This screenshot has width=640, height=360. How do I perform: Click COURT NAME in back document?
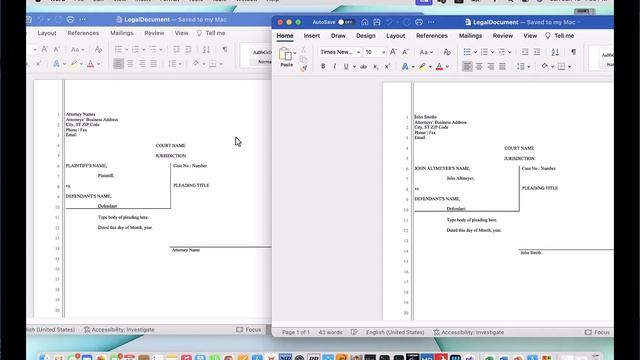(x=170, y=145)
